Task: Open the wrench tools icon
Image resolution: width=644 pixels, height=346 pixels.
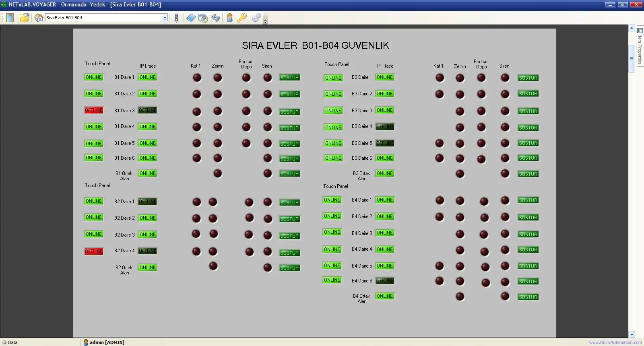Action: tap(242, 18)
